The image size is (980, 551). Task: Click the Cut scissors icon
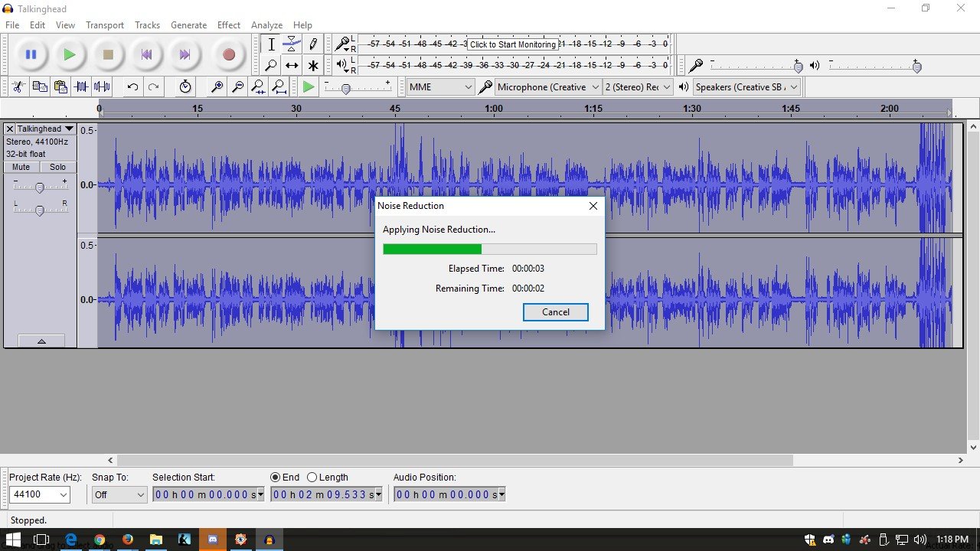coord(19,86)
